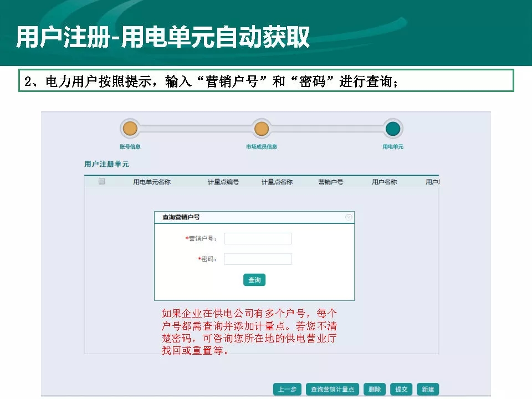Submit the form with 提交
The width and height of the screenshot is (532, 399).
(x=401, y=389)
